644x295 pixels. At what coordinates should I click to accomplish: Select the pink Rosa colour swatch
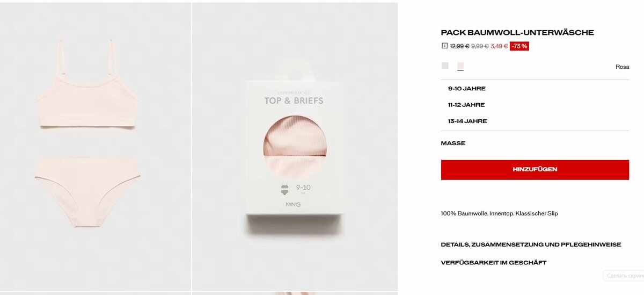coord(460,66)
